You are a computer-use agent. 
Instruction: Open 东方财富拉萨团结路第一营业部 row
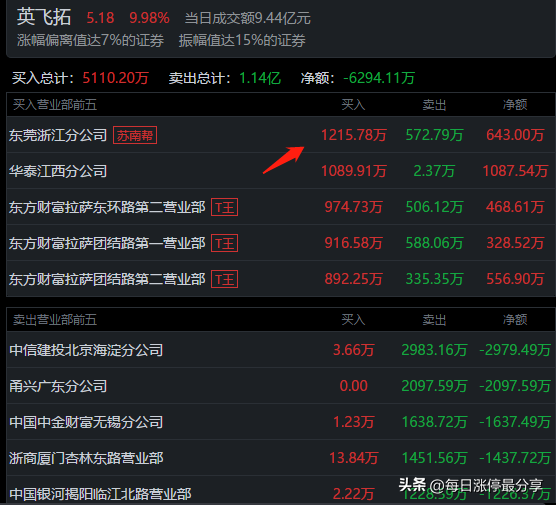[281, 243]
